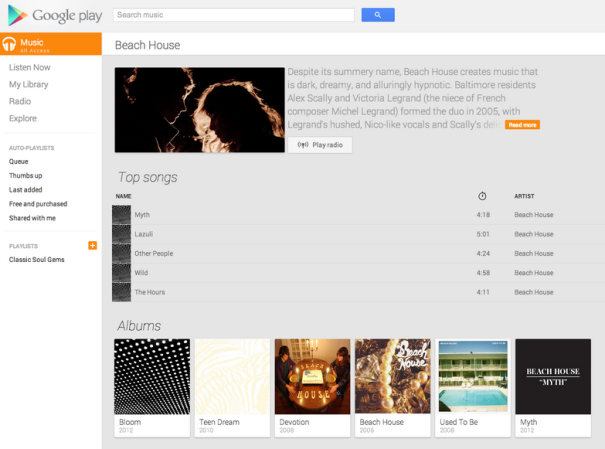This screenshot has height=449, width=605.
Task: Play the song Other People
Action: click(154, 253)
